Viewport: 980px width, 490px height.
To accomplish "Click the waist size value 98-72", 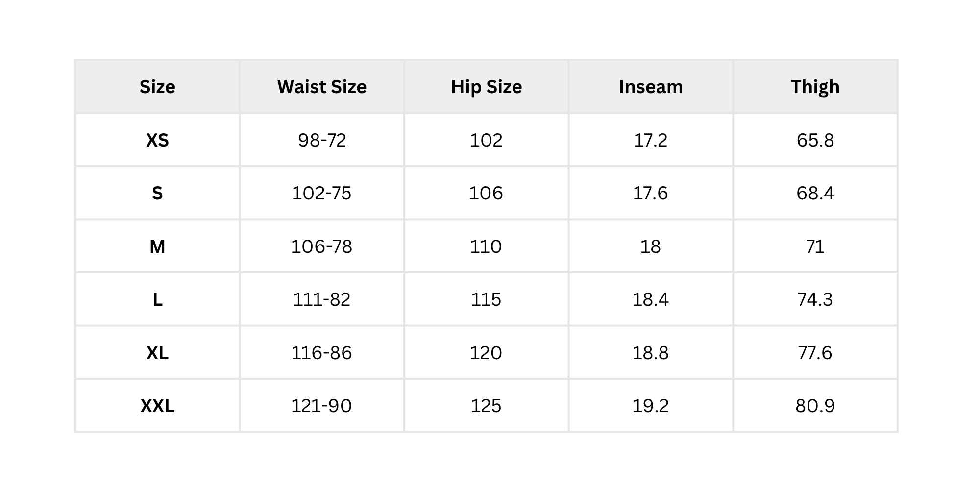I will click(322, 140).
